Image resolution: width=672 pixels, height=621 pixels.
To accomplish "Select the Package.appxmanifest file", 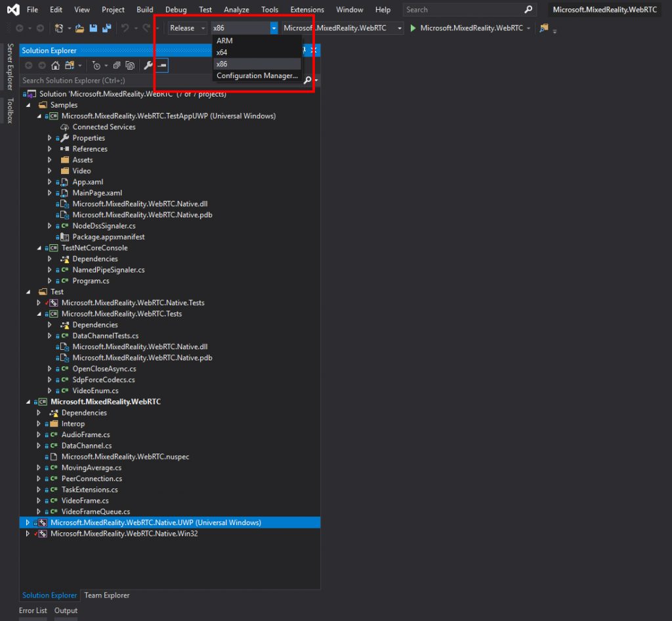I will (x=108, y=237).
